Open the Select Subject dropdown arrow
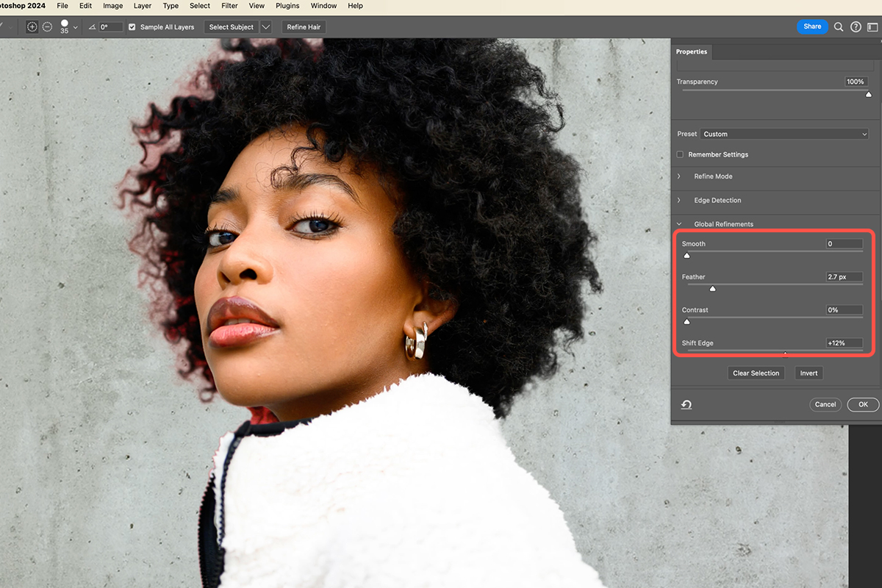This screenshot has height=588, width=882. click(265, 26)
